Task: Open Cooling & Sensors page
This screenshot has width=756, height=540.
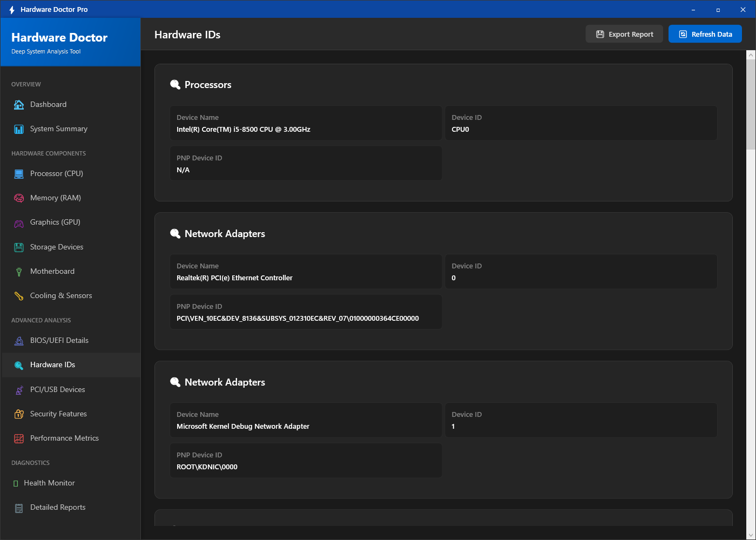Action: tap(71, 295)
